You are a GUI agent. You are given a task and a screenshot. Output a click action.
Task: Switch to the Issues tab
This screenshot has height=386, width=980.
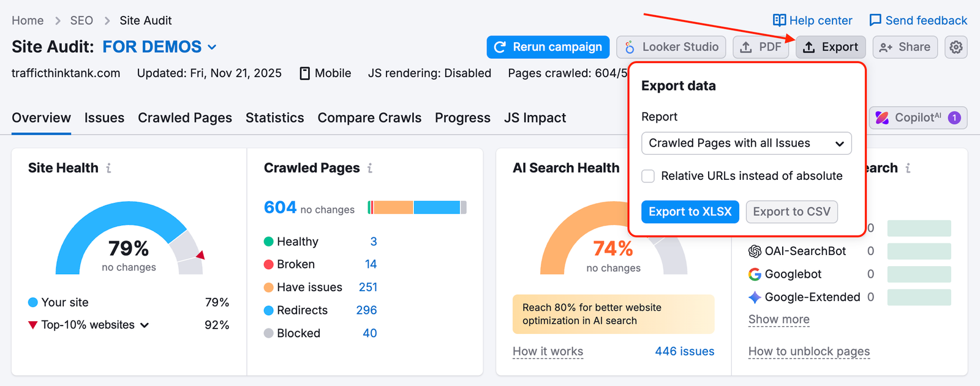[x=104, y=117]
